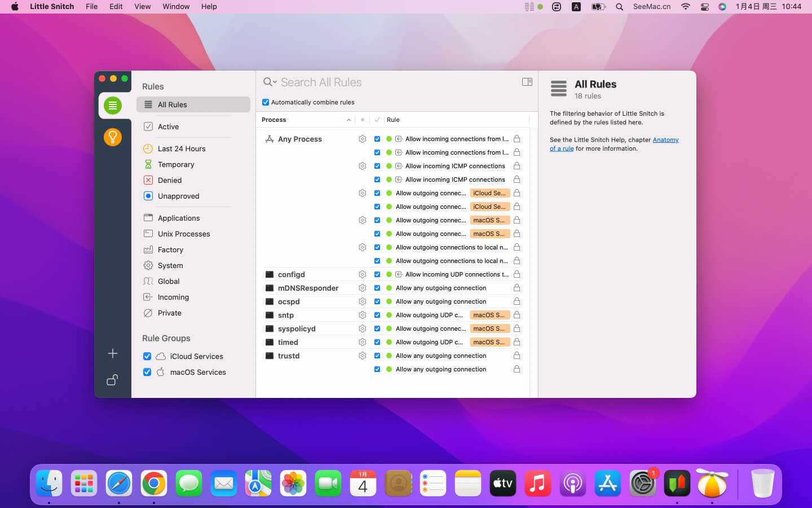Open Spotlight search in the menu bar

[x=619, y=7]
